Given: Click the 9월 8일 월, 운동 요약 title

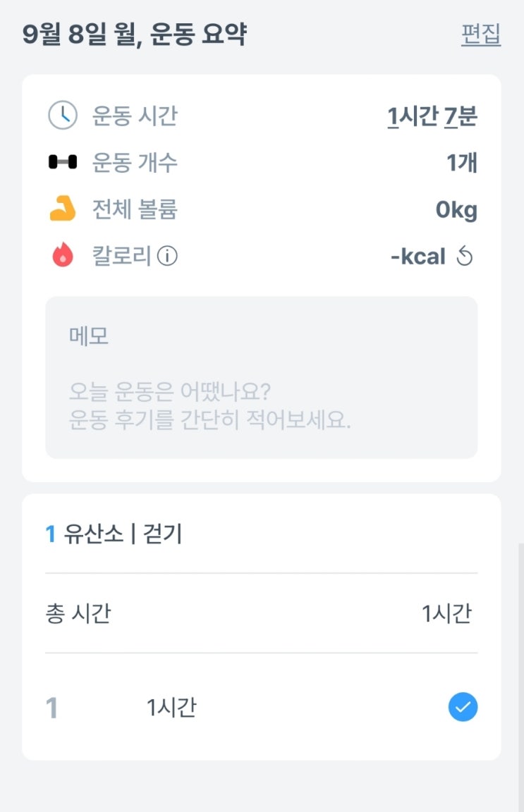Looking at the screenshot, I should (x=135, y=35).
